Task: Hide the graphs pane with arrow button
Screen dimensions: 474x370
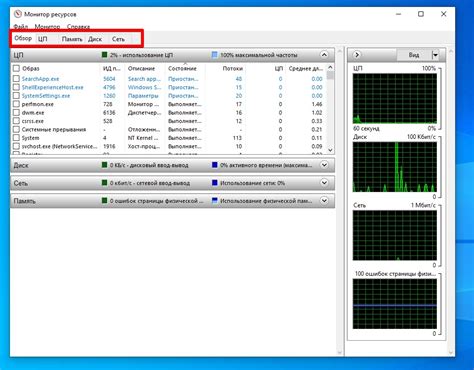Action: [357, 55]
